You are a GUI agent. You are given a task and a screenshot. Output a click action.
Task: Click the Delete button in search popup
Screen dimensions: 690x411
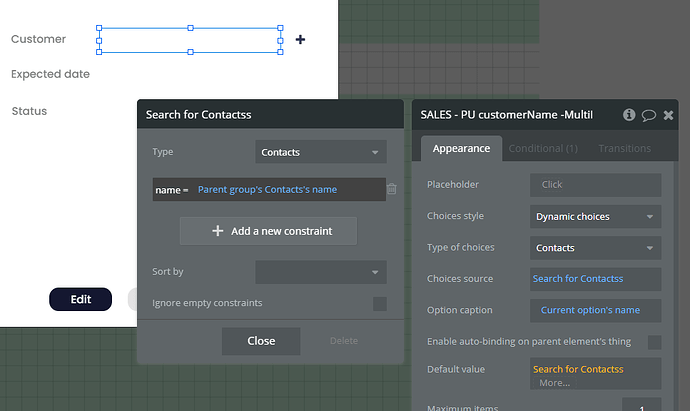[x=344, y=341]
